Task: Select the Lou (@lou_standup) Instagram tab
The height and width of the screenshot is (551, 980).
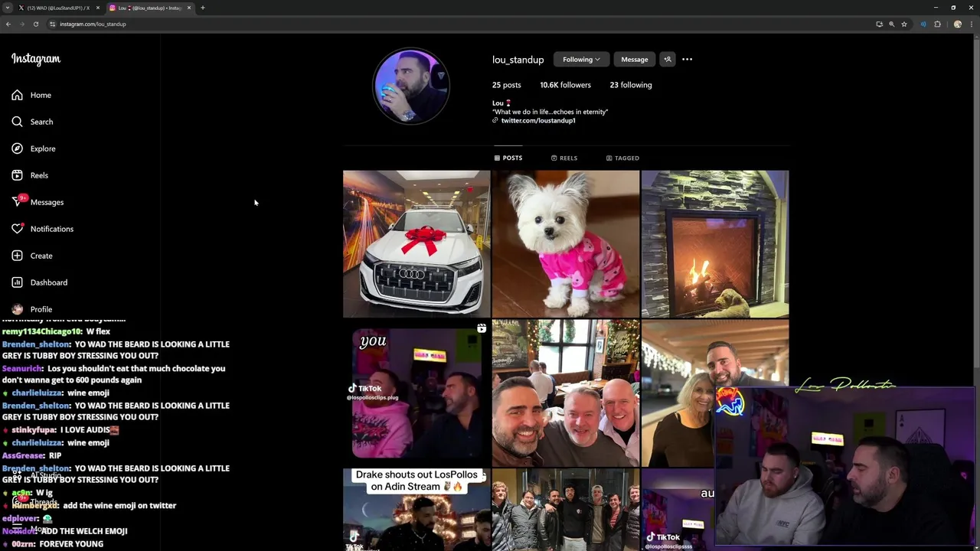Action: coord(149,8)
